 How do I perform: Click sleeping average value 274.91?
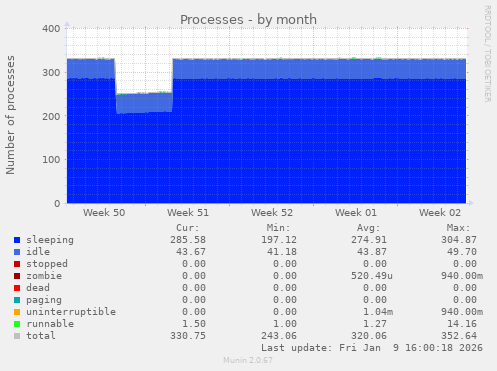tap(369, 240)
